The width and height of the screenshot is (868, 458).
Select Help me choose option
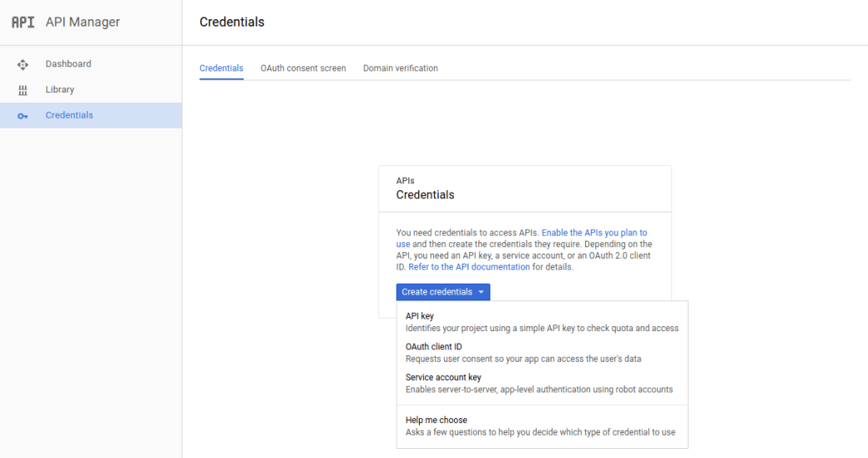pos(542,426)
